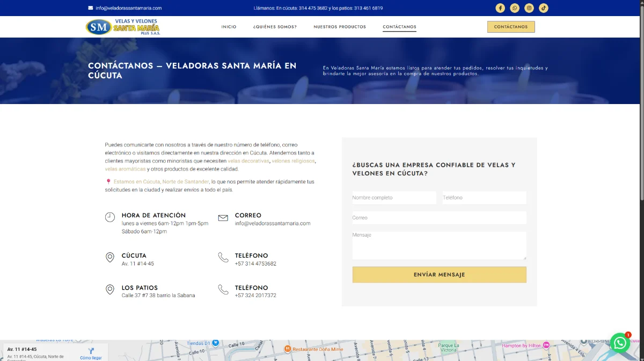Select the Contáctanos menu item in navigation

click(399, 27)
